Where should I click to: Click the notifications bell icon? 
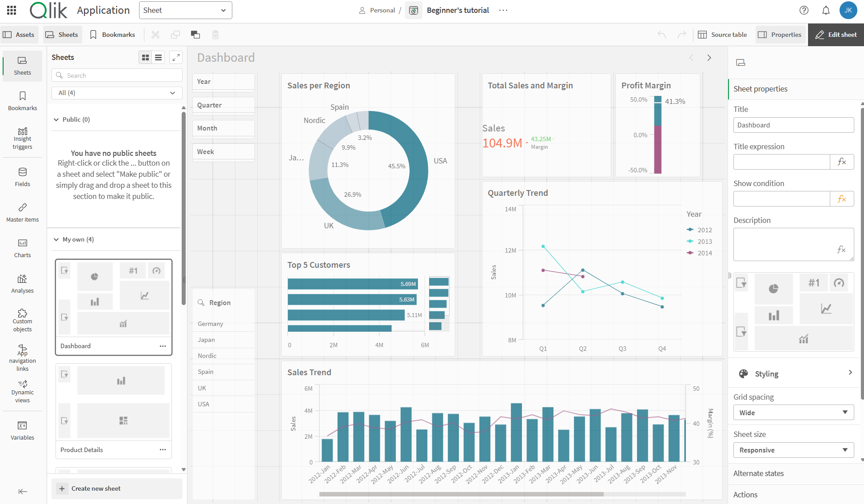pos(825,10)
